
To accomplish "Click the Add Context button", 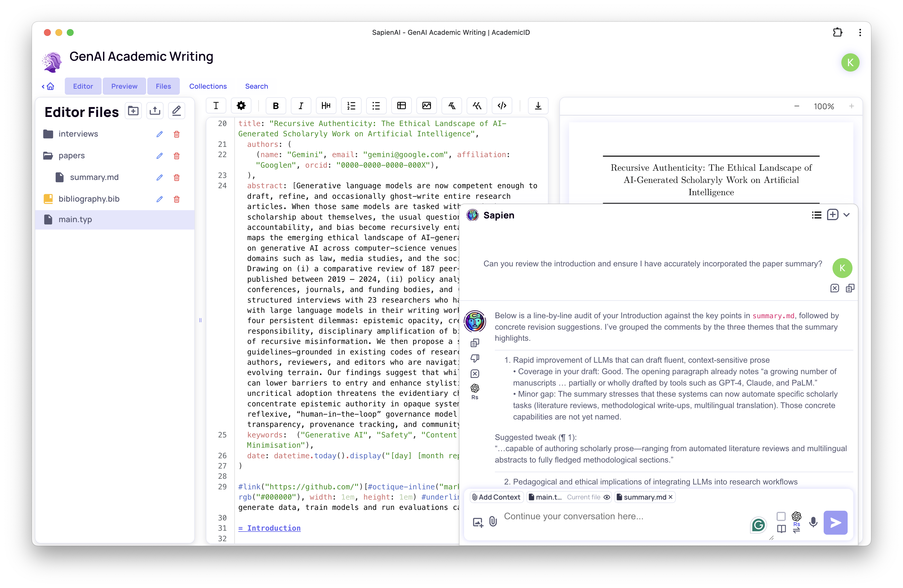I will coord(496,497).
